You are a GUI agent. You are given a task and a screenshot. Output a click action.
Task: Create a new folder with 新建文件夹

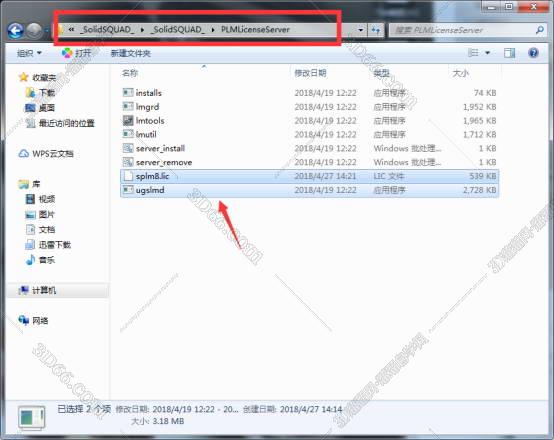point(130,53)
